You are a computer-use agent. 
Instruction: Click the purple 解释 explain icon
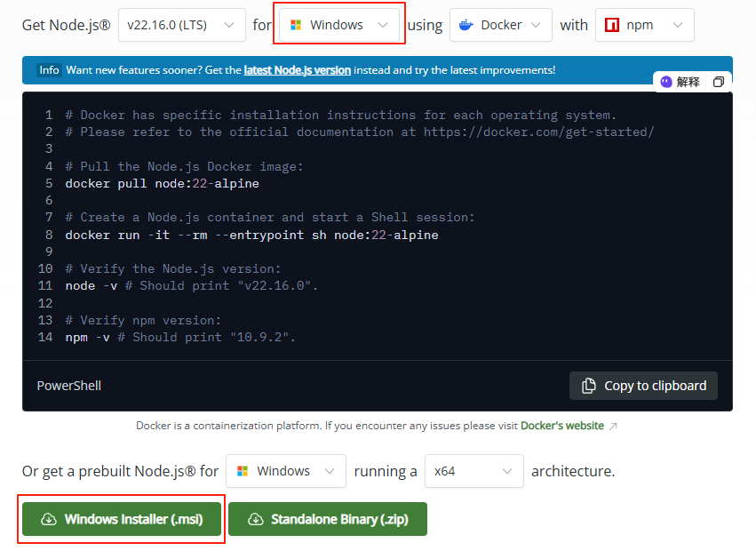click(x=666, y=82)
